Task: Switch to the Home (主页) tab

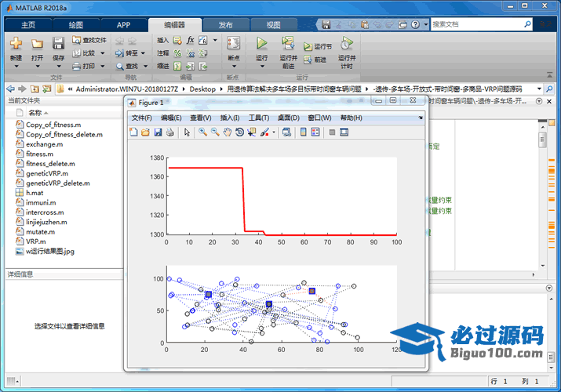Action: 28,25
